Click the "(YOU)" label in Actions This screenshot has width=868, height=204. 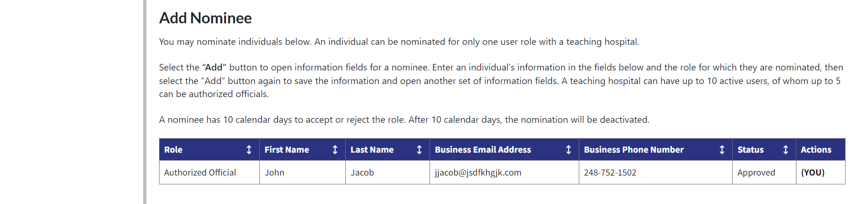[813, 173]
